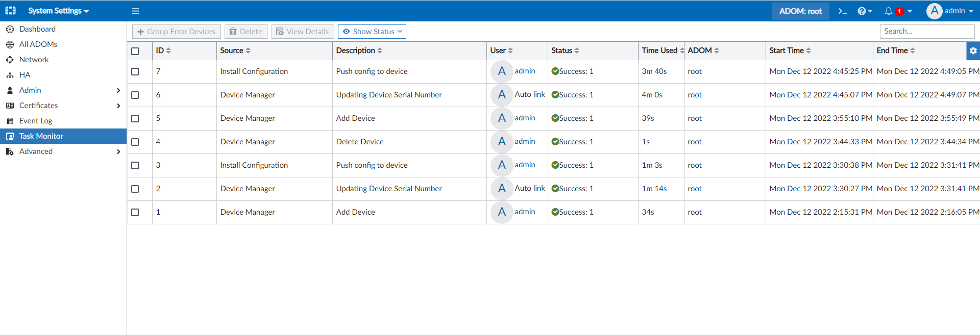Open the CLI console icon
The height and width of the screenshot is (335, 980).
(843, 11)
